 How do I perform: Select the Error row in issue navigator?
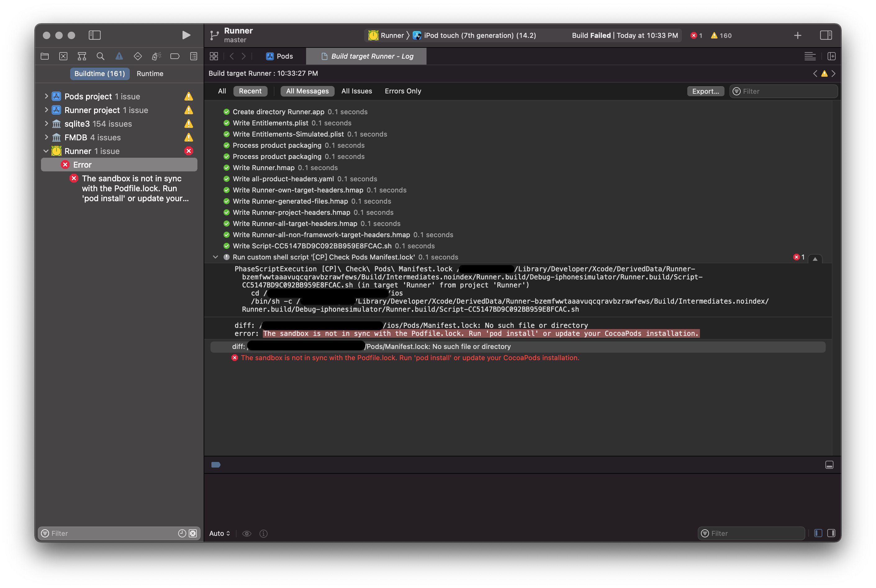tap(119, 165)
